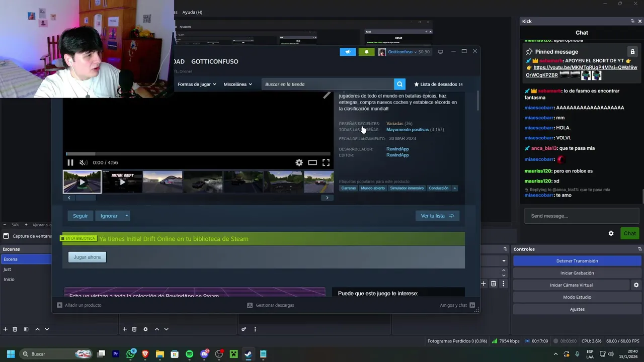
Task: Click the 'Seguir' follow button
Action: click(80, 216)
